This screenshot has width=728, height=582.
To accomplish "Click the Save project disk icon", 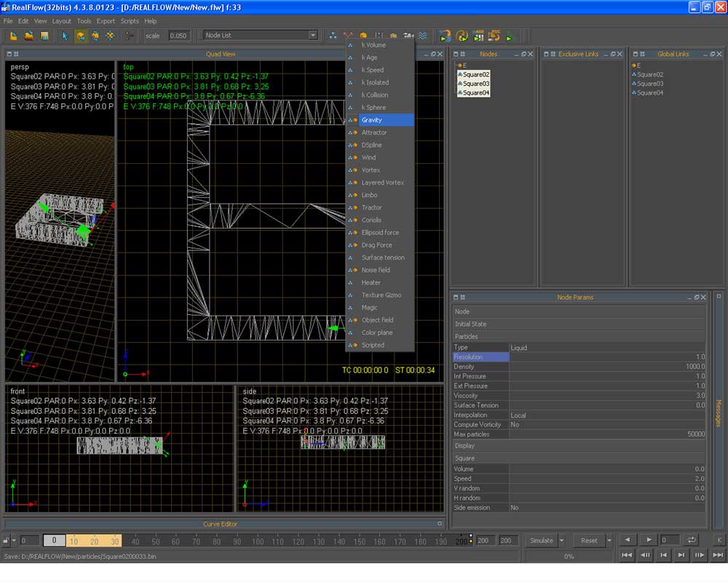I will (x=44, y=36).
